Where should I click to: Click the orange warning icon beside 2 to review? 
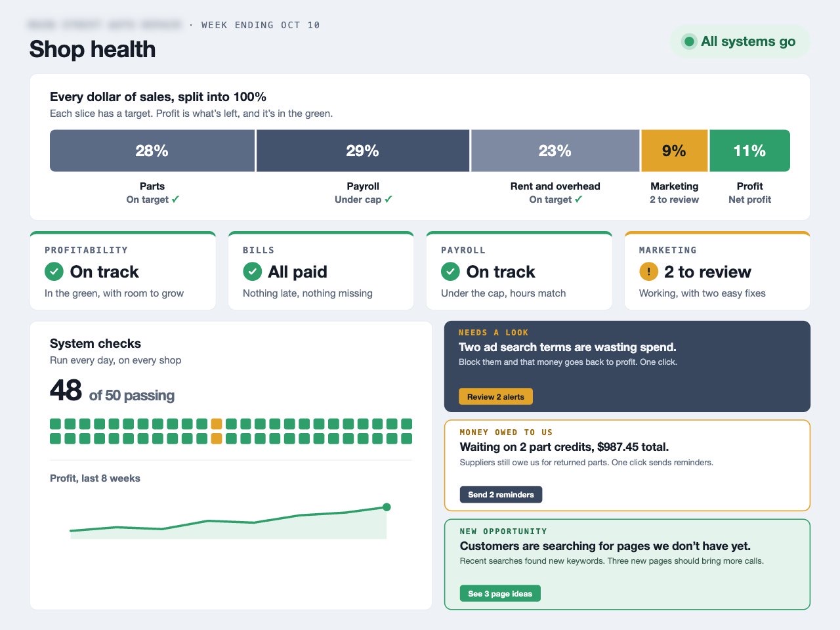pyautogui.click(x=648, y=271)
